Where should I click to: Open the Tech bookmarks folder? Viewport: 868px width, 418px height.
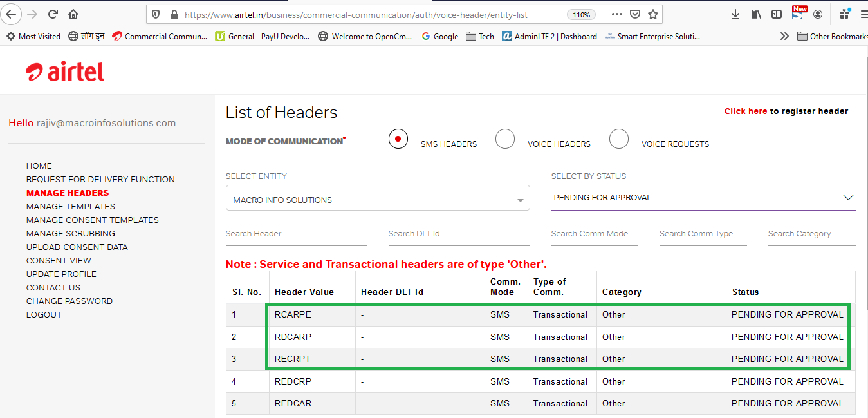pyautogui.click(x=480, y=37)
